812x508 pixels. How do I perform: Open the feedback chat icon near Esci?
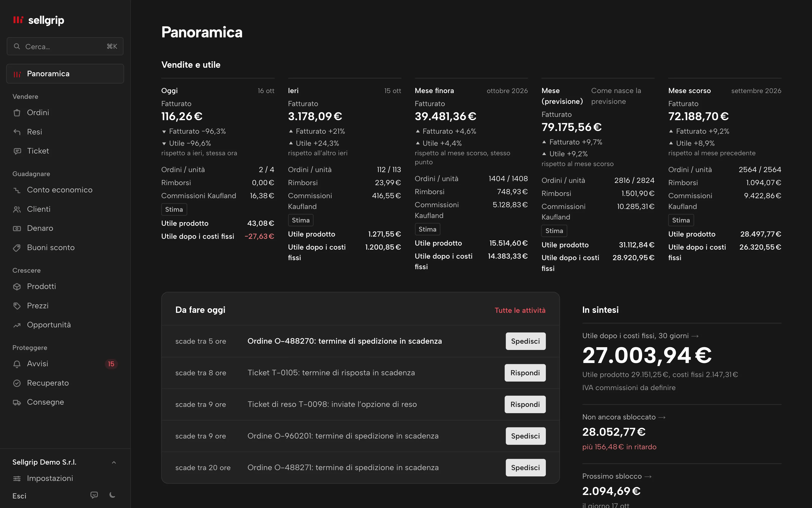click(x=94, y=495)
